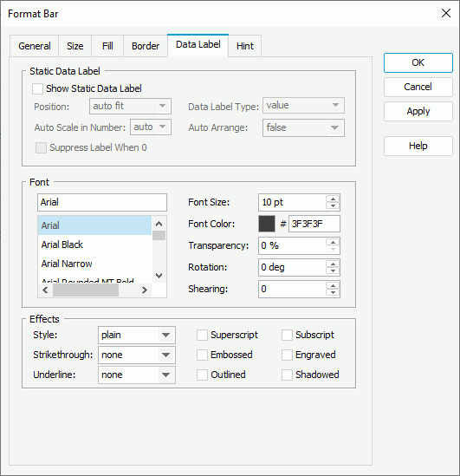Confirm with the OK button
This screenshot has width=460, height=476.
[x=418, y=62]
